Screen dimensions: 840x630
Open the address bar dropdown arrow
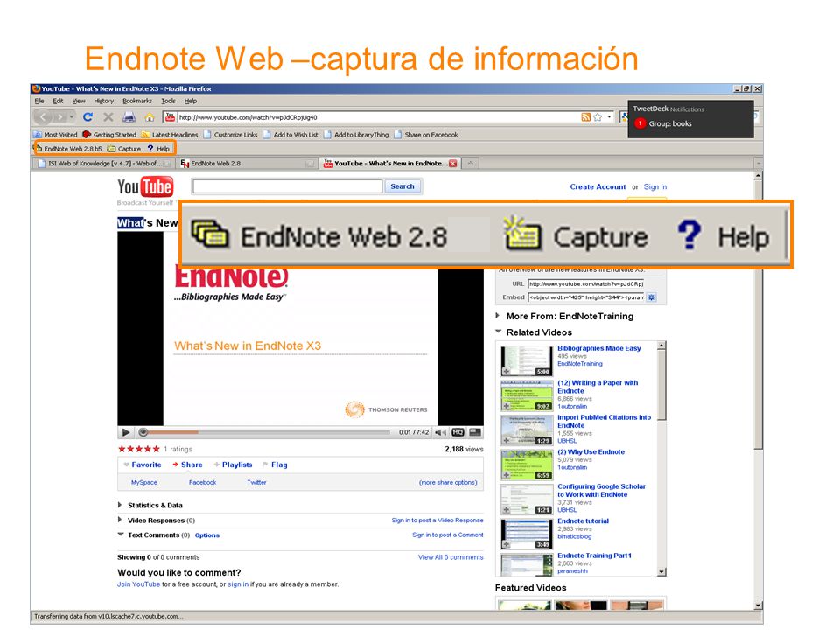(609, 117)
